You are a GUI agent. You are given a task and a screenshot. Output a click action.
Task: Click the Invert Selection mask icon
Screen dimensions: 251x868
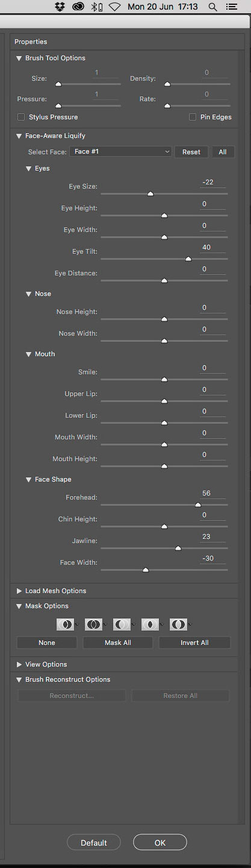(x=178, y=624)
